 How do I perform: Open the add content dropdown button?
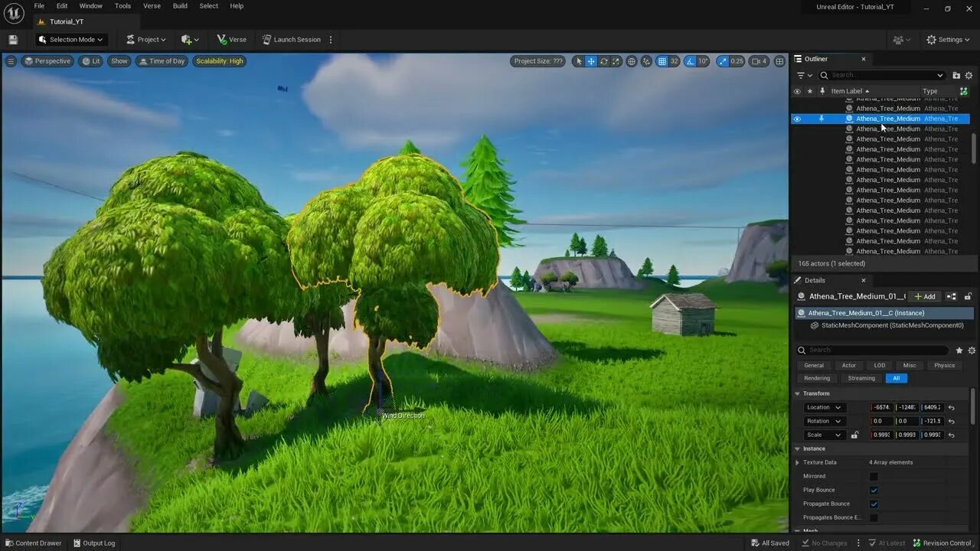190,40
